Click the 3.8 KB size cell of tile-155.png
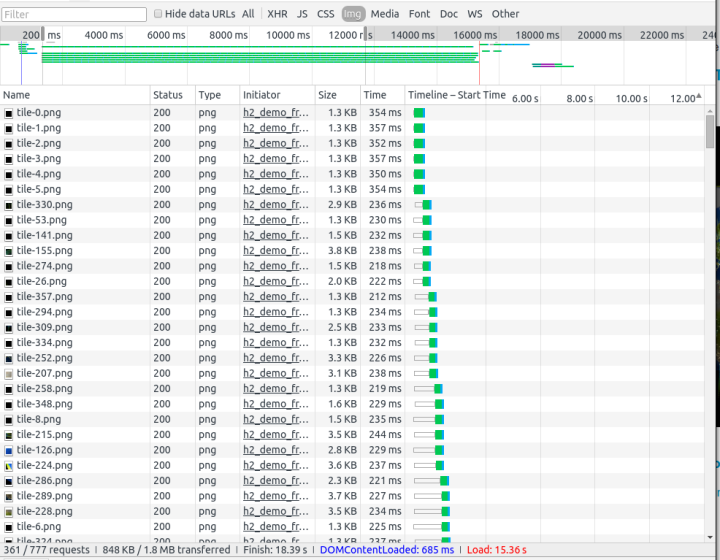 tap(342, 251)
